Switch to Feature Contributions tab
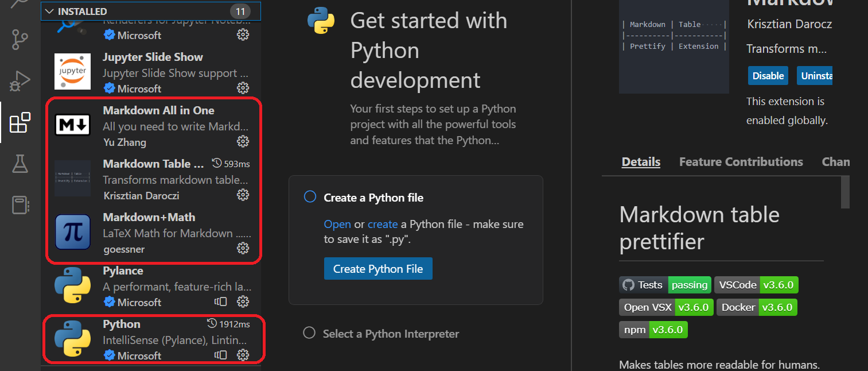Image resolution: width=868 pixels, height=371 pixels. pyautogui.click(x=741, y=162)
